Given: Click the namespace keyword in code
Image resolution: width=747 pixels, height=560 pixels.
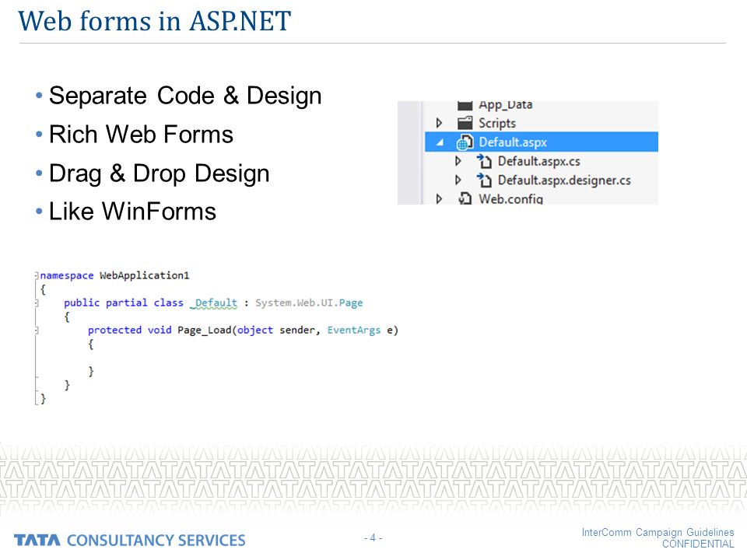Looking at the screenshot, I should [x=67, y=275].
